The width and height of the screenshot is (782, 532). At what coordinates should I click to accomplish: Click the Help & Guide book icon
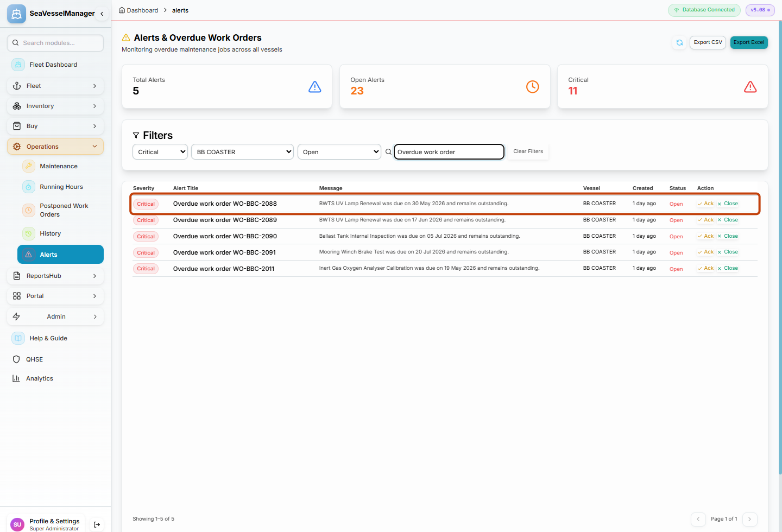(18, 338)
